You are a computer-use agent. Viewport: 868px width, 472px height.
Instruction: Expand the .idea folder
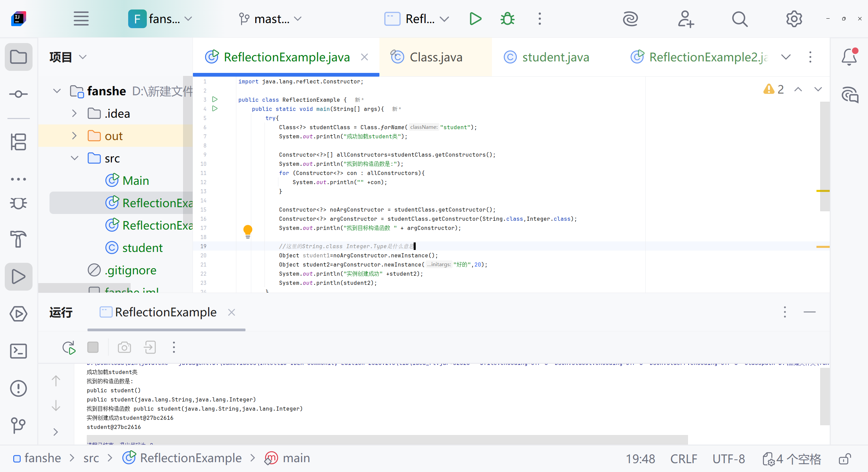[74, 114]
